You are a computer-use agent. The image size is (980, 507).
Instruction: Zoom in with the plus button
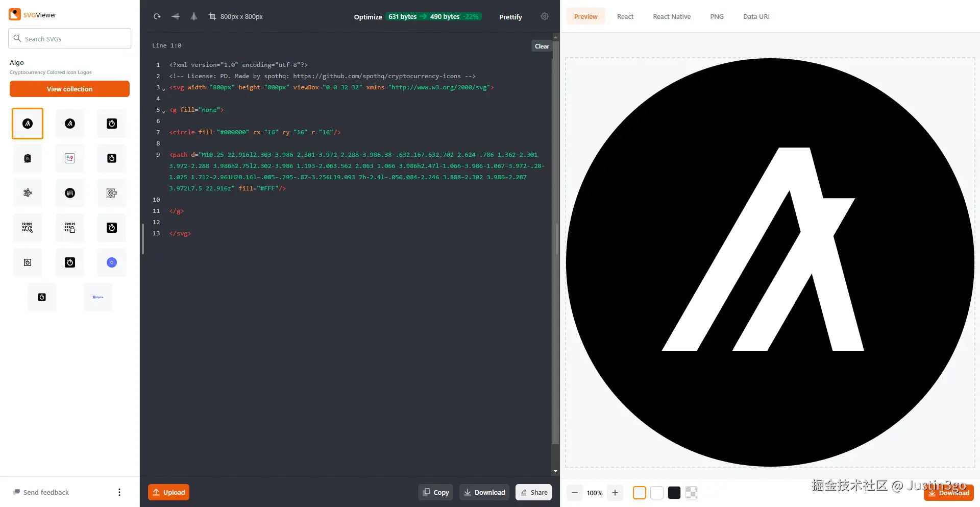[x=615, y=493]
